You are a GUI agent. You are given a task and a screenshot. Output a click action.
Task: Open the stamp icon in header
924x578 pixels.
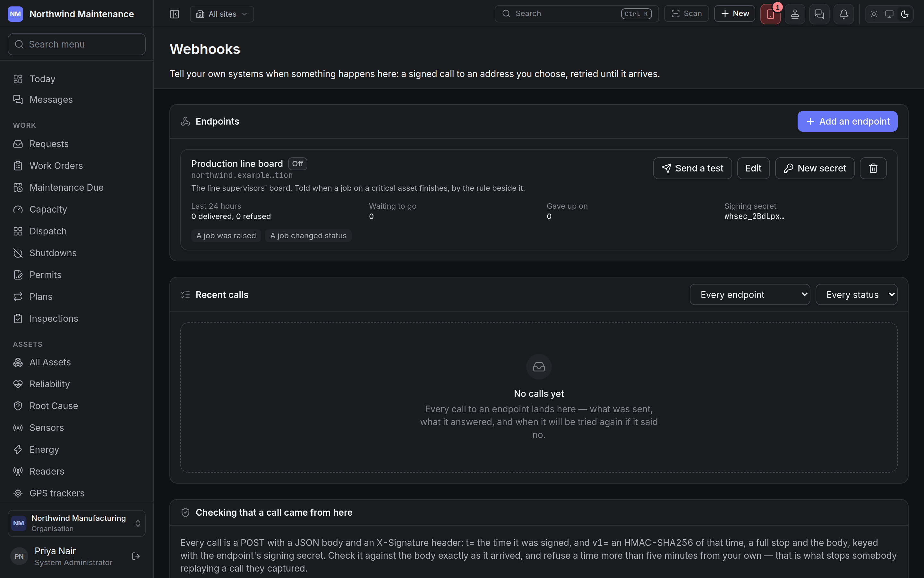795,14
